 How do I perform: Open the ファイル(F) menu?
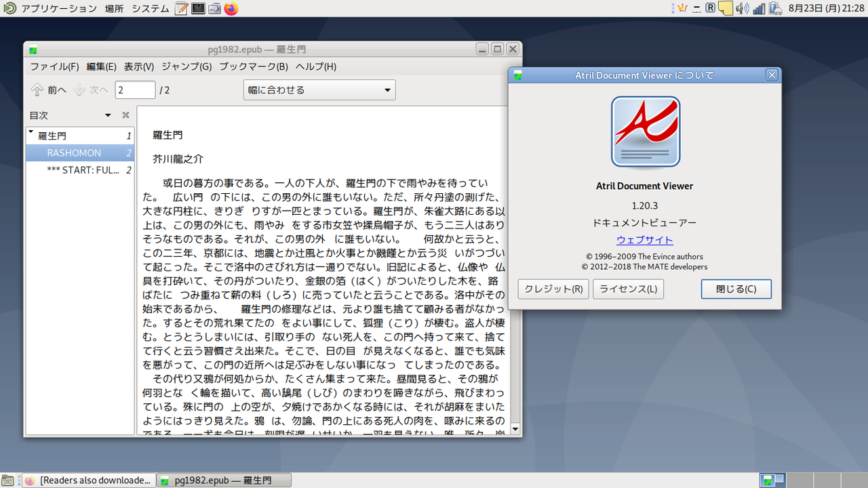tap(54, 66)
